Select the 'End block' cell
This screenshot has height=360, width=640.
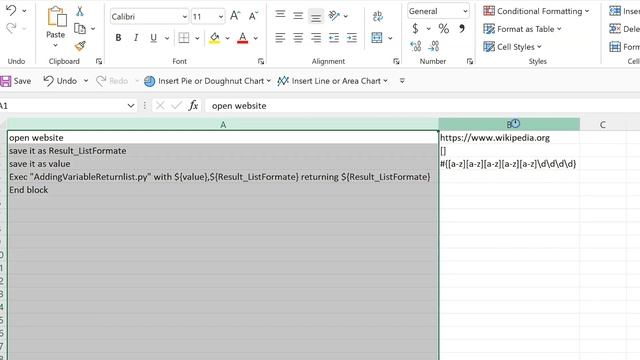223,190
